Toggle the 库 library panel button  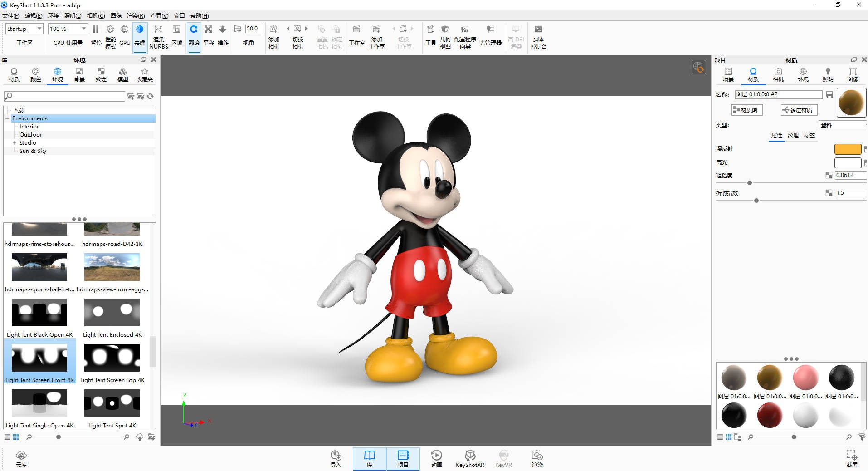pyautogui.click(x=370, y=459)
